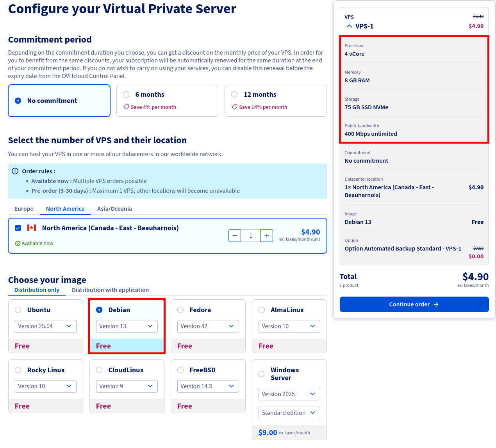Click the VPS quantity input field

pos(250,236)
